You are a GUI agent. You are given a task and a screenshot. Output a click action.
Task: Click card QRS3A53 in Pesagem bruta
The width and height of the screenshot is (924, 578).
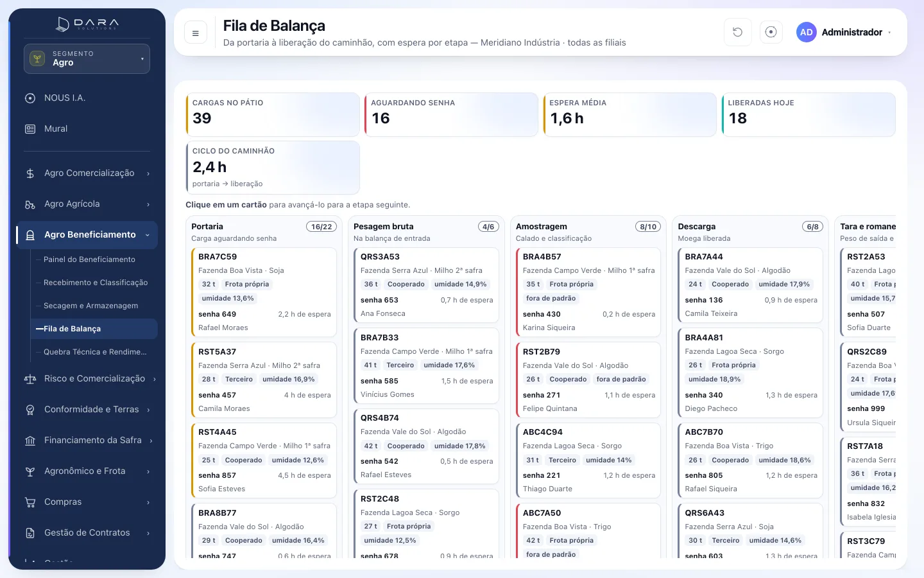coord(426,285)
